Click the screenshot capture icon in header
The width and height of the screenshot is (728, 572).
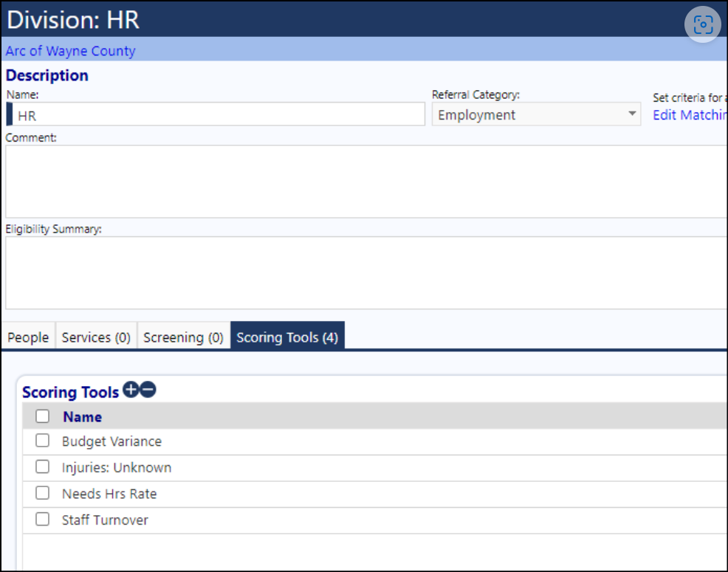[x=702, y=24]
